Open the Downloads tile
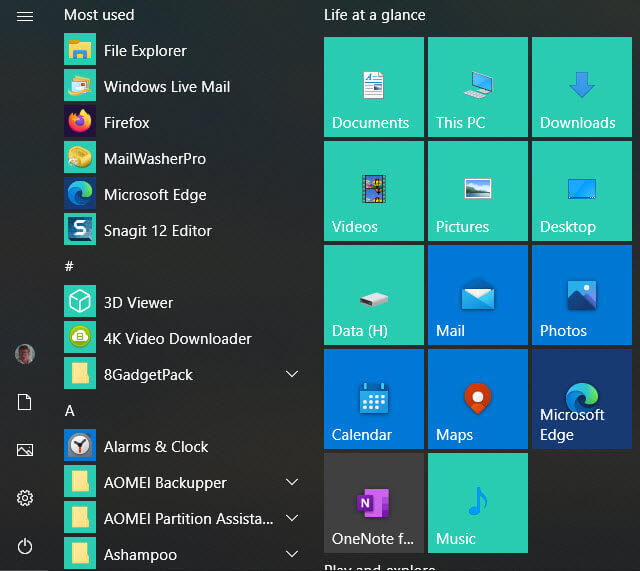This screenshot has height=571, width=640. point(582,87)
